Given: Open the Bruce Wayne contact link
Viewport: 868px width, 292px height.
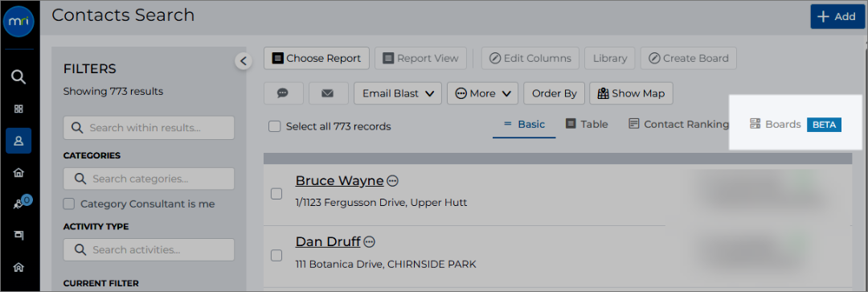Looking at the screenshot, I should (339, 181).
